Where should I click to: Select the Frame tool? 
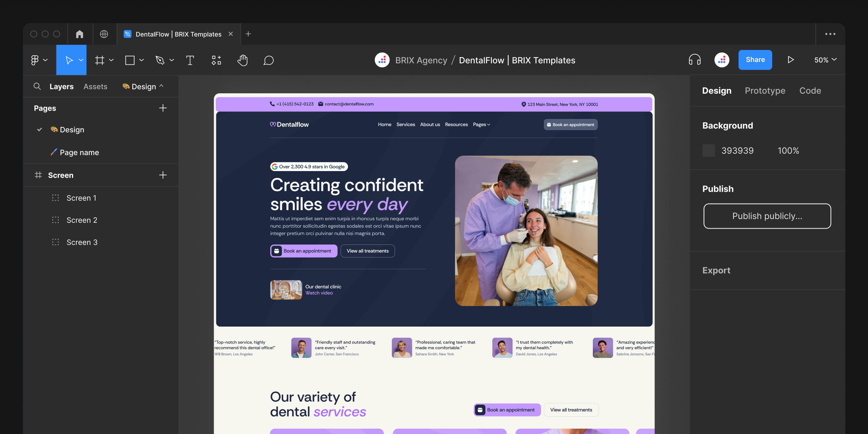click(99, 60)
